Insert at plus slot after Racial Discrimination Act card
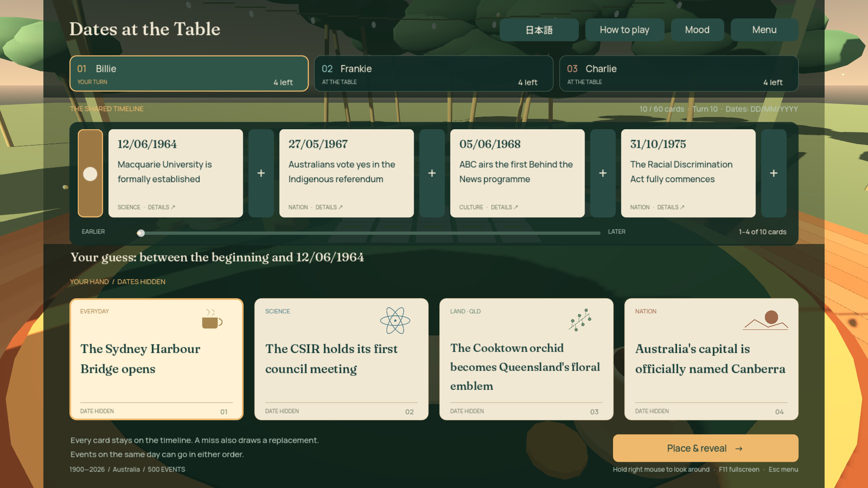 click(774, 173)
